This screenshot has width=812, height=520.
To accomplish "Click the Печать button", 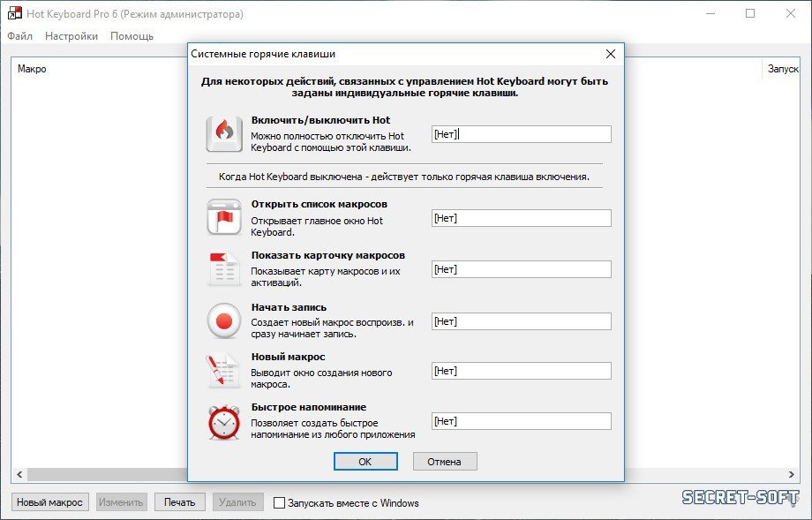I will pos(180,502).
